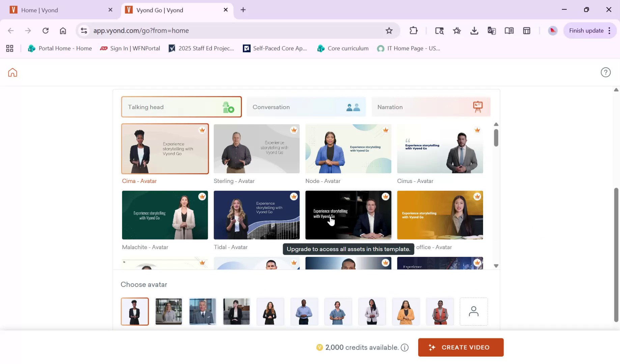Open the Vyond home icon
Screen dimensions: 620x364
tap(12, 72)
